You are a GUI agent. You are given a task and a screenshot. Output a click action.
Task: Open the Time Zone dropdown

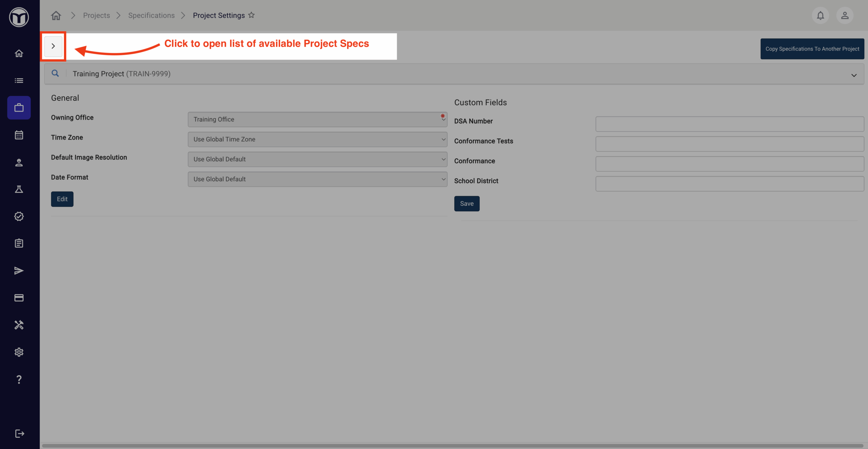pos(317,139)
